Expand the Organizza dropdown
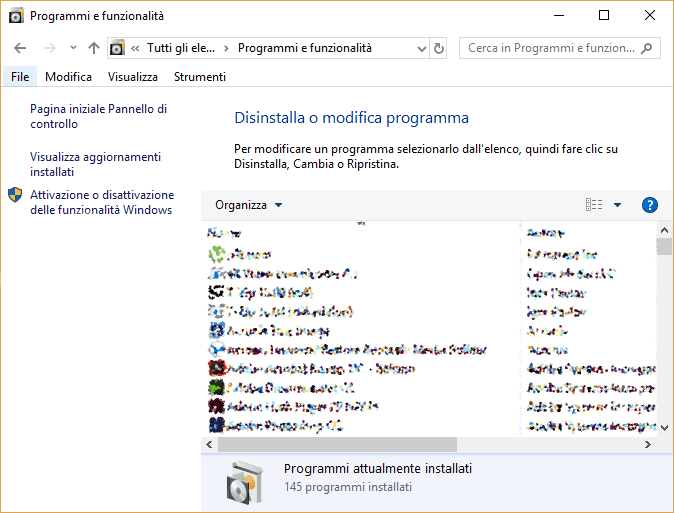Screen dimensions: 674x513 tap(248, 205)
